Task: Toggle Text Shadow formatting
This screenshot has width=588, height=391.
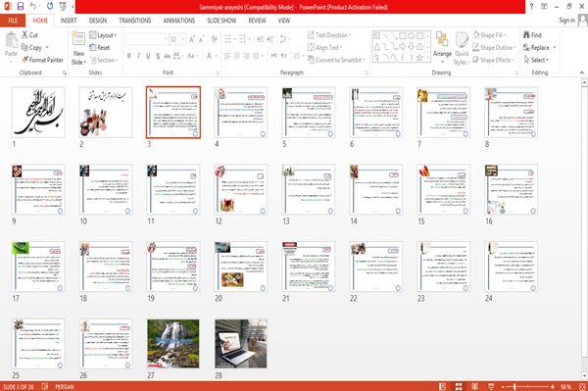Action: (158, 56)
